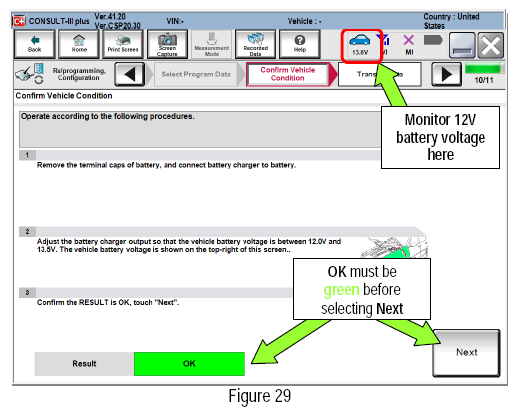Select the Confirm Vehicle Condition step
Screen dimensions: 517x416
[x=288, y=74]
